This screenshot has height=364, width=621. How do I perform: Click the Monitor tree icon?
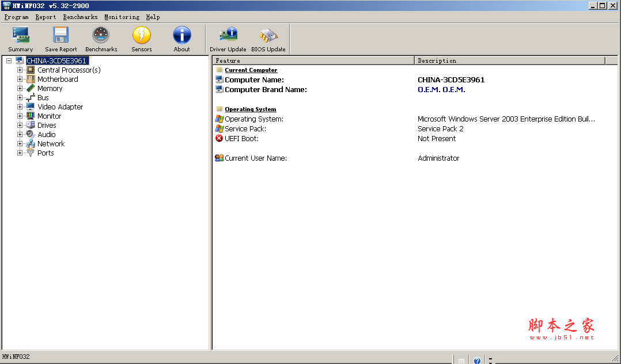pyautogui.click(x=31, y=116)
